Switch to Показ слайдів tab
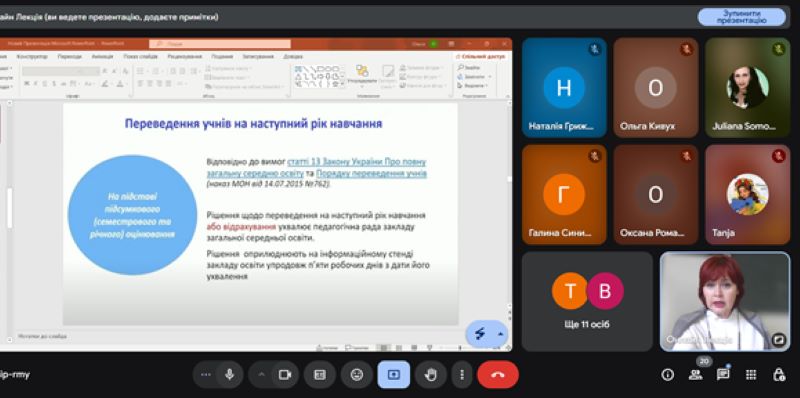 point(140,57)
